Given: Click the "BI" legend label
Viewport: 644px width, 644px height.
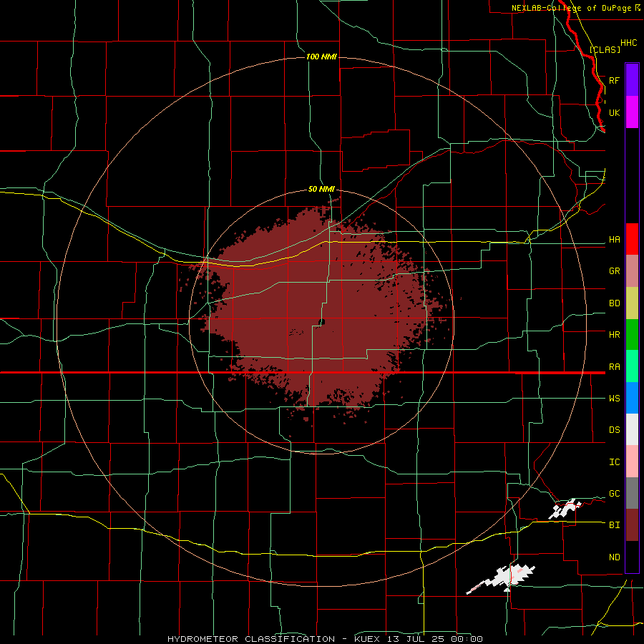Looking at the screenshot, I should pyautogui.click(x=614, y=525).
